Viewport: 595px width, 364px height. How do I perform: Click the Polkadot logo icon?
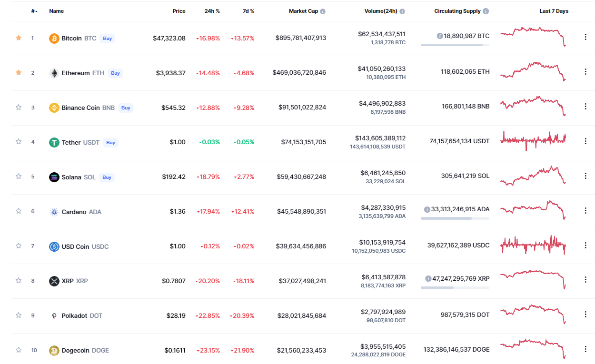pos(54,315)
